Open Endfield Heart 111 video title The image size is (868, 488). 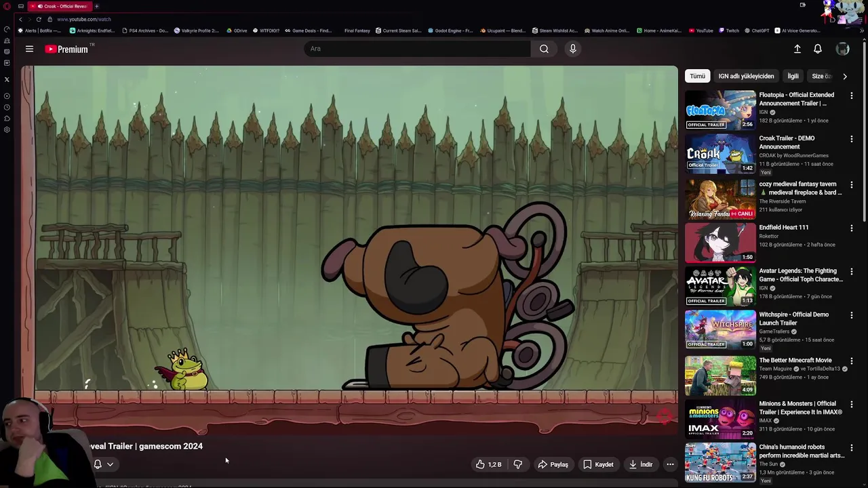point(783,228)
